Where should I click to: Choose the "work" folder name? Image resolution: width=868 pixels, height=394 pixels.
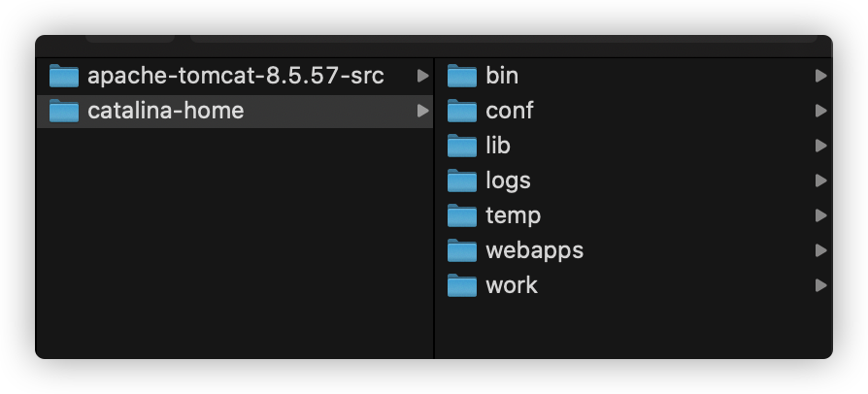tap(512, 285)
